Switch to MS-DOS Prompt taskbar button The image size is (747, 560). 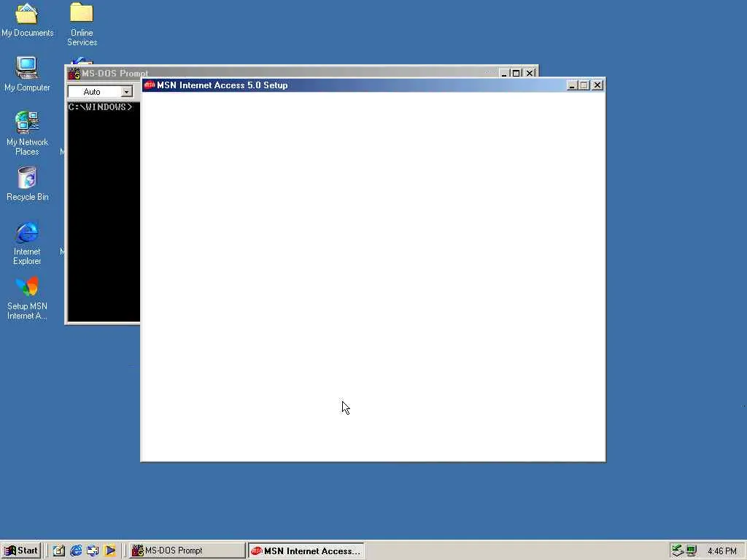187,551
